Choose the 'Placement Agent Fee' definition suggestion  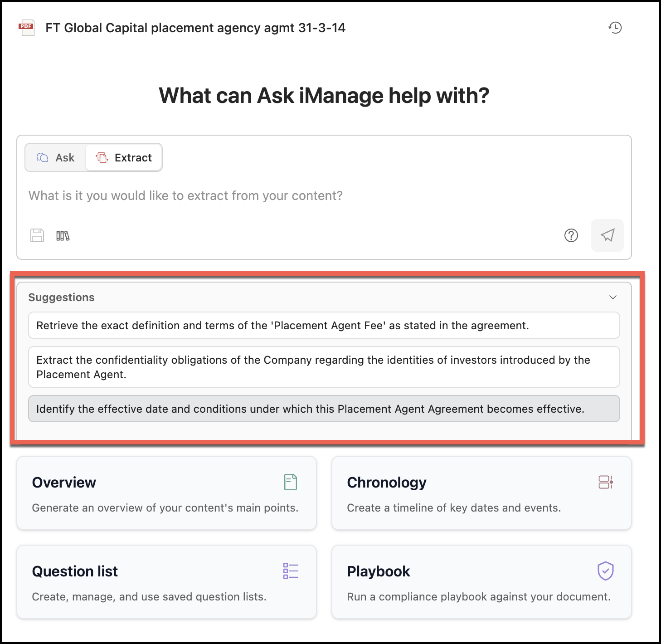tap(324, 325)
